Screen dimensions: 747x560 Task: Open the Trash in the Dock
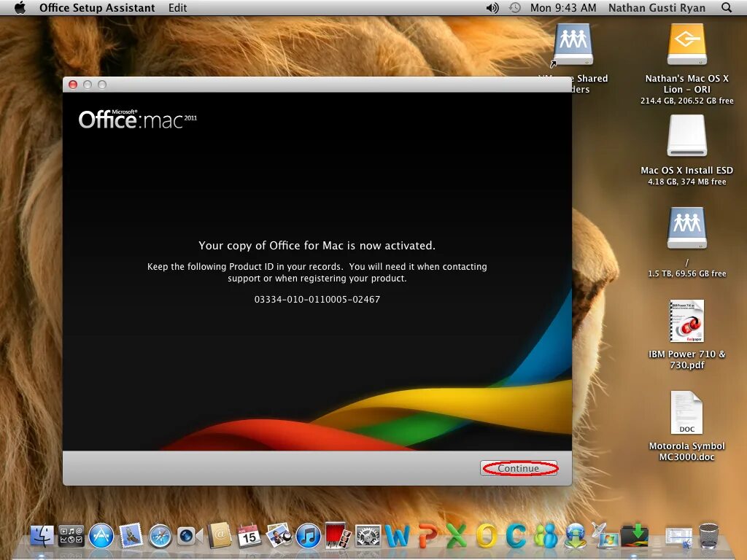708,535
